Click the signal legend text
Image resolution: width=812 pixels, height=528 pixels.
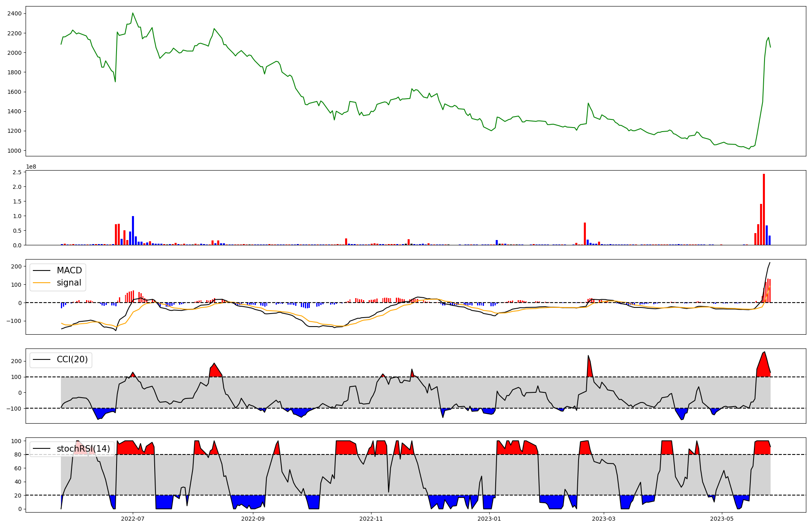pos(69,283)
